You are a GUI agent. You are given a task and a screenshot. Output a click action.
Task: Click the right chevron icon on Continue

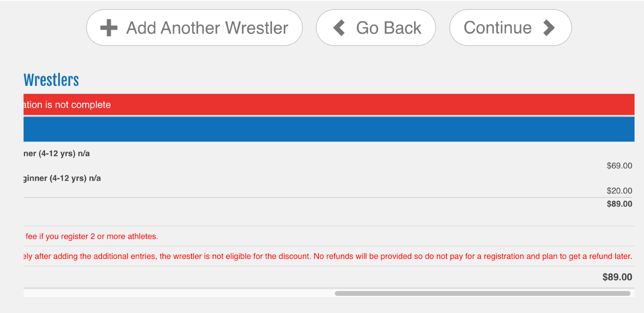coord(549,28)
